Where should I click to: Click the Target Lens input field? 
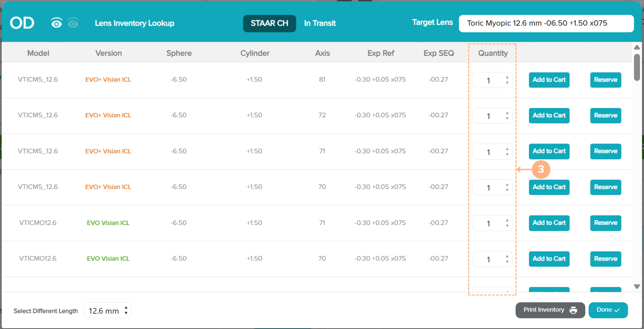pyautogui.click(x=546, y=23)
